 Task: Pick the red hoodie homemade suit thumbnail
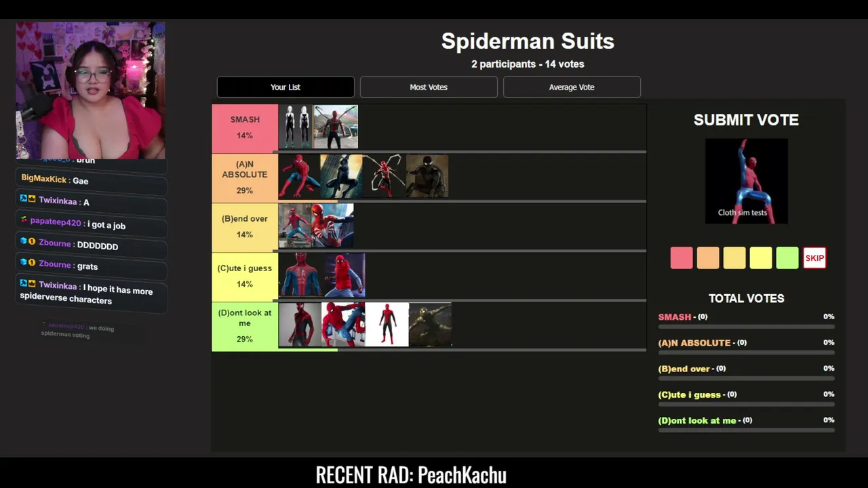tap(345, 275)
